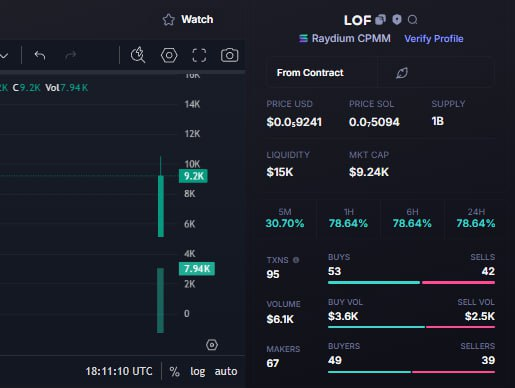This screenshot has width=515, height=388.
Task: Click the SELLS count 42
Action: point(488,271)
